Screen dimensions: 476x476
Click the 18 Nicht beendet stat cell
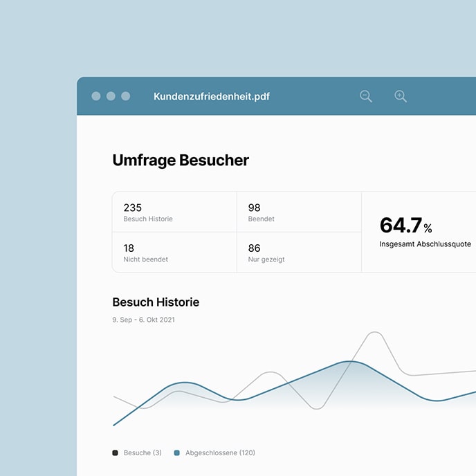pyautogui.click(x=174, y=253)
